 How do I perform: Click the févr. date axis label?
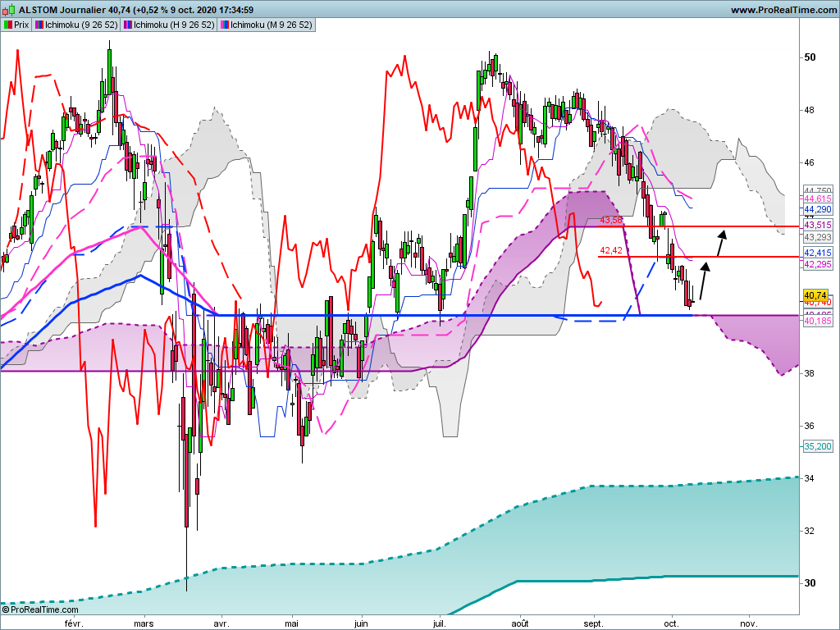tap(74, 623)
